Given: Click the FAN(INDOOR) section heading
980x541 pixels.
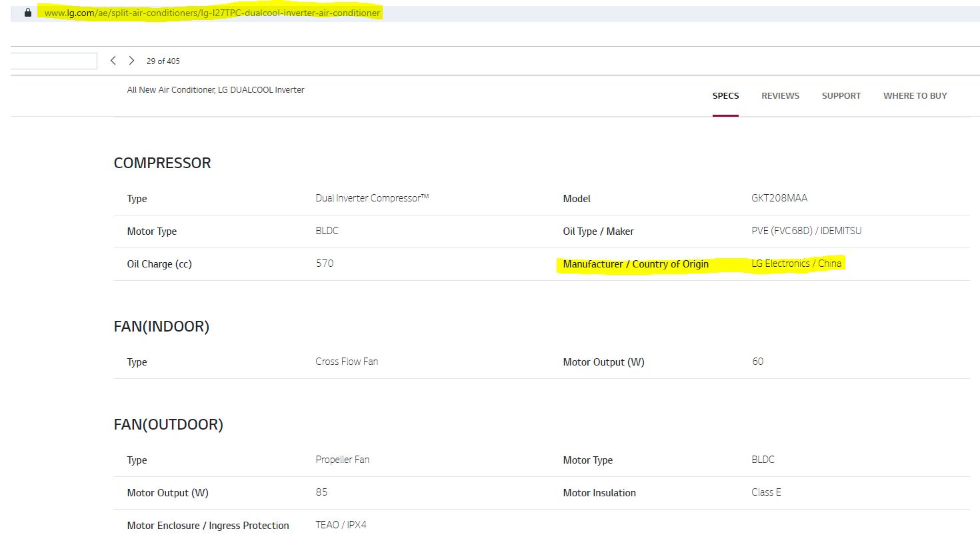Looking at the screenshot, I should 161,327.
